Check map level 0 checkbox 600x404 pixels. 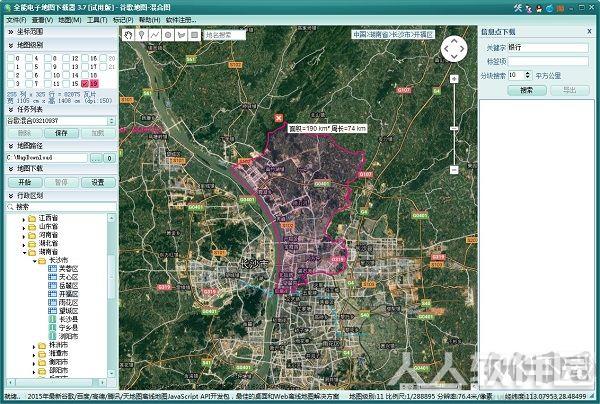tap(11, 58)
